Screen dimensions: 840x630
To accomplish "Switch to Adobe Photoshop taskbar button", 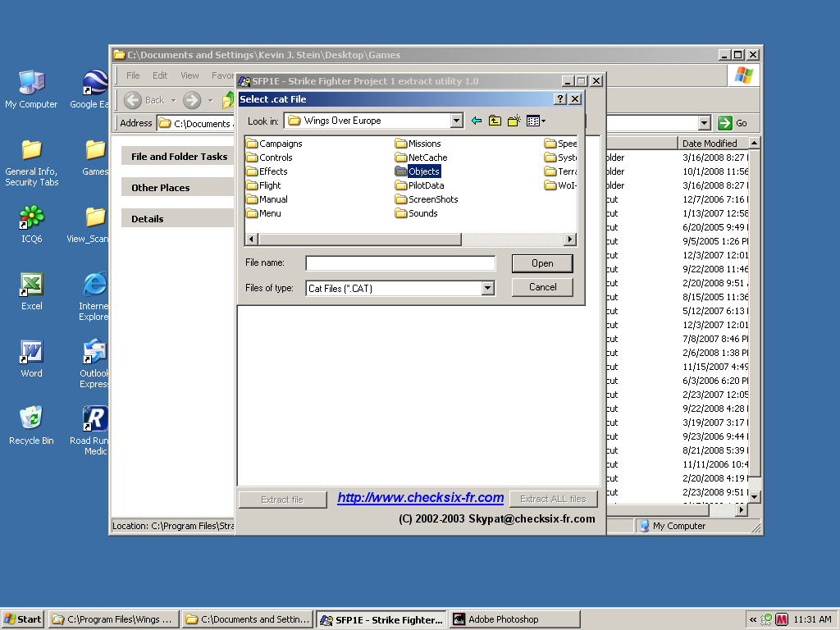I will click(x=514, y=619).
